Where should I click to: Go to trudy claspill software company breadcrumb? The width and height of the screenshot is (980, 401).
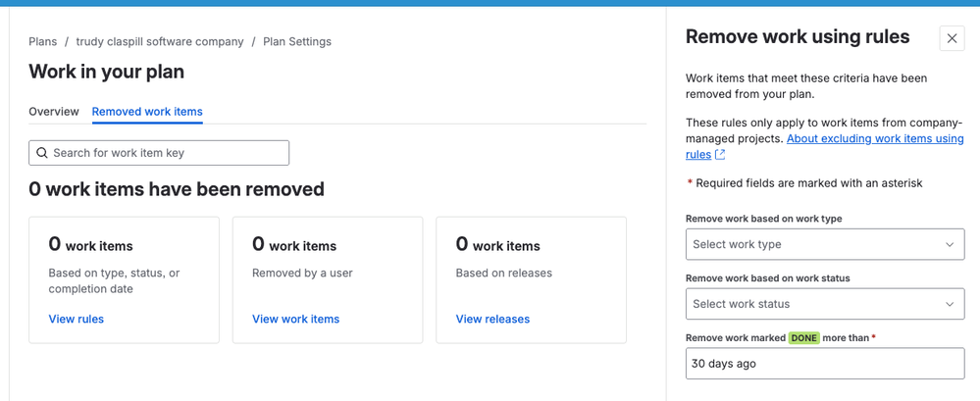tap(160, 42)
